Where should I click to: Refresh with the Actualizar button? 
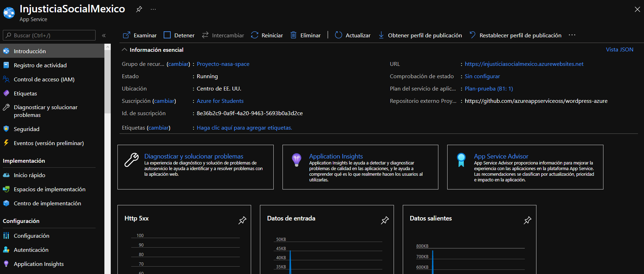coord(353,35)
